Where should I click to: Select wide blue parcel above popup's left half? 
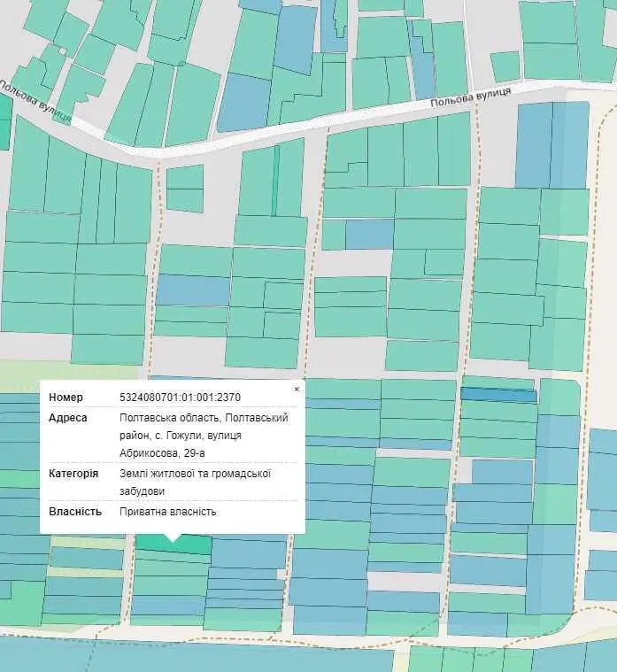[x=193, y=290]
